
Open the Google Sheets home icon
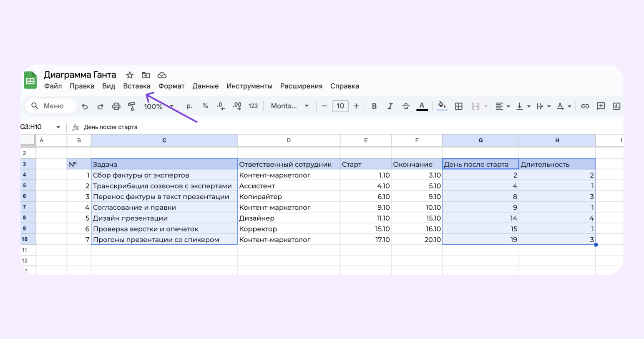30,80
